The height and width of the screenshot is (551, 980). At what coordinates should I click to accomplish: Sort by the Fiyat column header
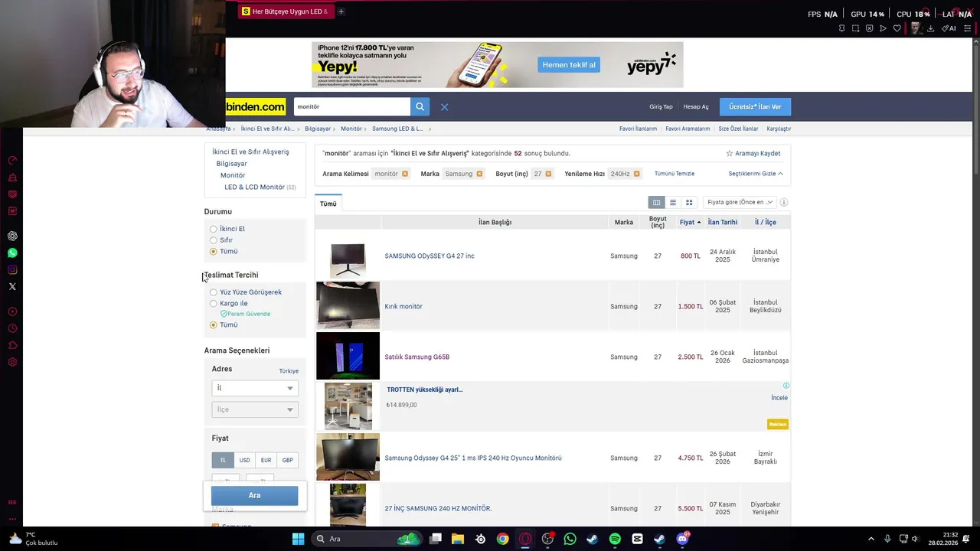690,222
